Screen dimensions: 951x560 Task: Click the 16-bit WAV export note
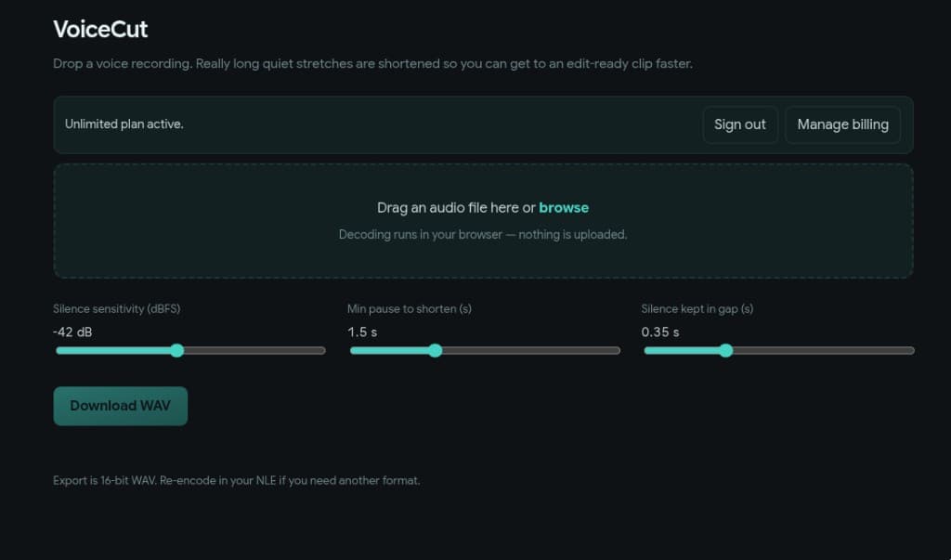coord(236,480)
